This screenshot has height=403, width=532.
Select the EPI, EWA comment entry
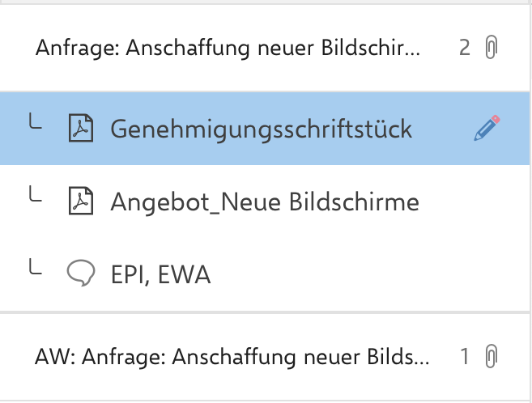click(160, 276)
